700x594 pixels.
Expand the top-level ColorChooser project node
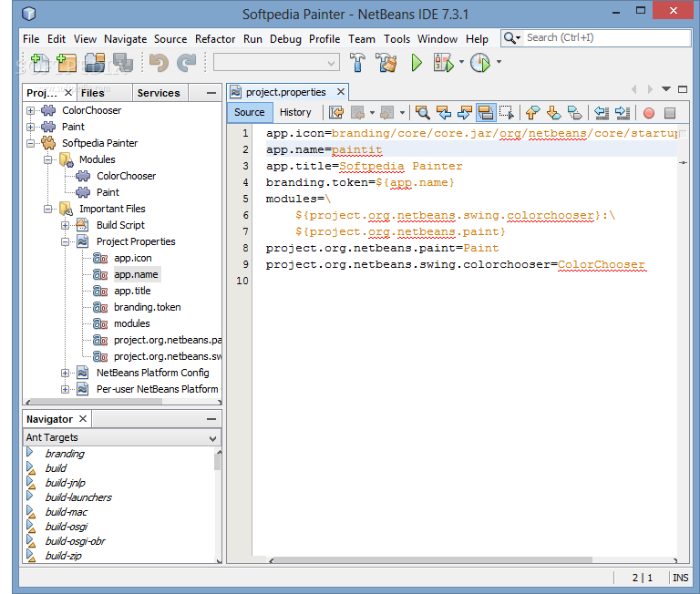click(x=30, y=110)
